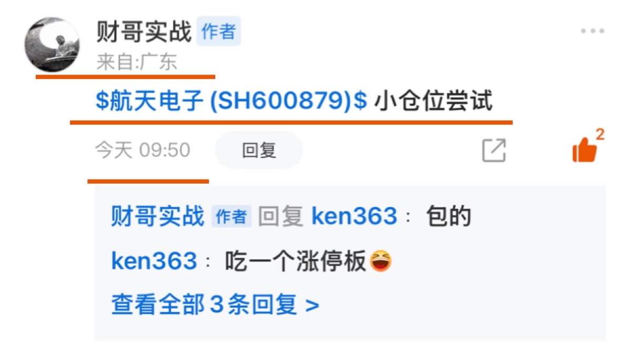The image size is (630, 364).
Task: Tap the 回复 reply button
Action: coord(259,150)
